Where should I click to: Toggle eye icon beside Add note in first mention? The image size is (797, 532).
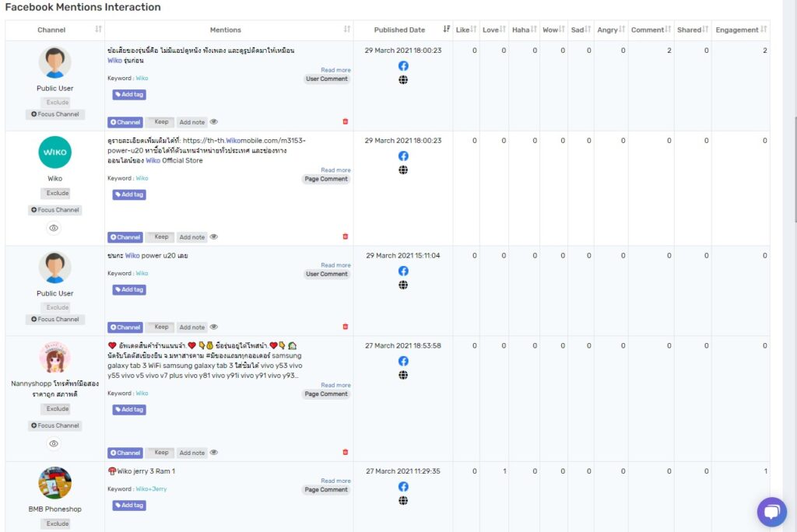214,122
